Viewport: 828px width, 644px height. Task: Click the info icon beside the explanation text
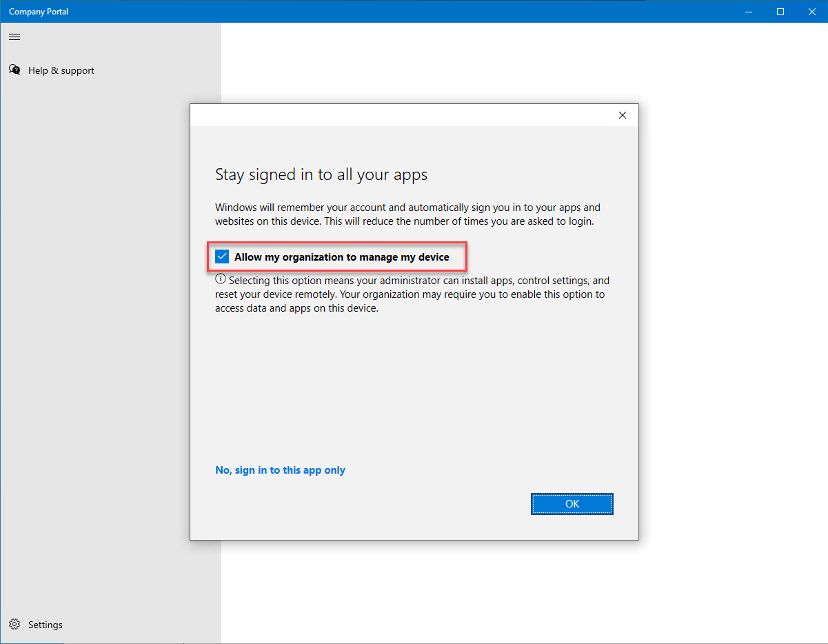click(x=220, y=279)
